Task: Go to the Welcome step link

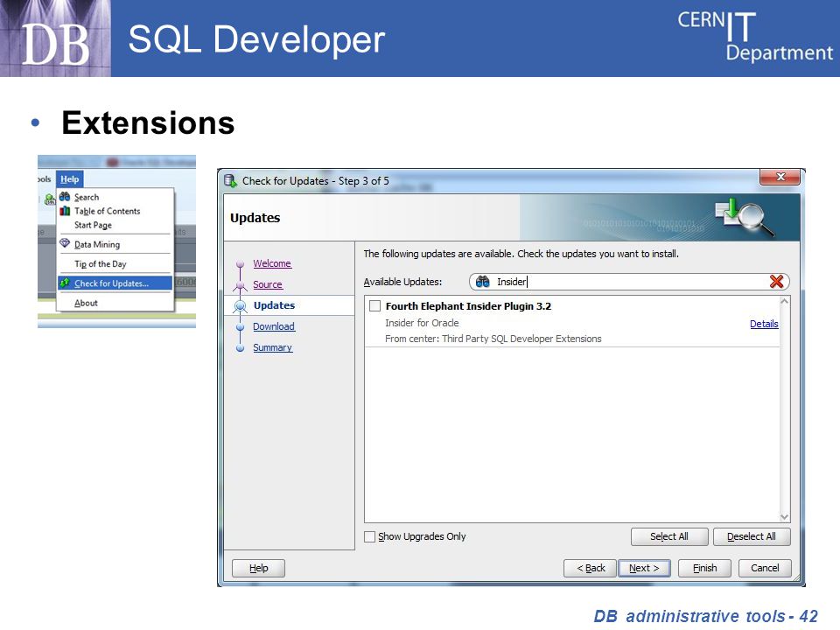Action: click(x=272, y=263)
